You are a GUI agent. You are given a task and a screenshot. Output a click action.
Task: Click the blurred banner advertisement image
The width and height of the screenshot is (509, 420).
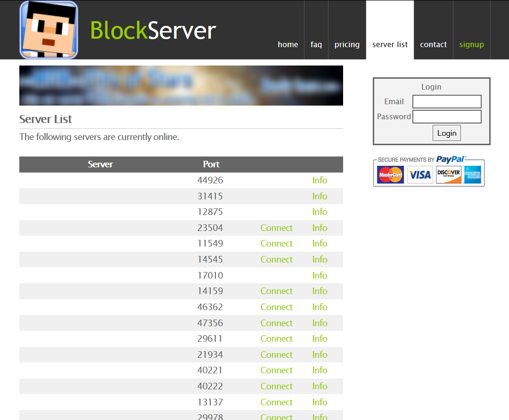tap(181, 85)
